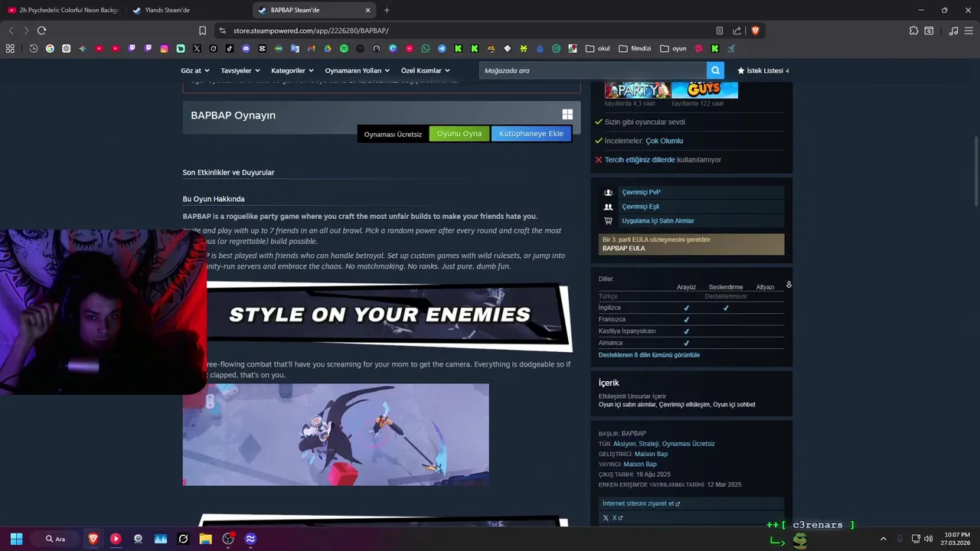Click Tercih ettiğiniz dillerde link

[x=639, y=160]
